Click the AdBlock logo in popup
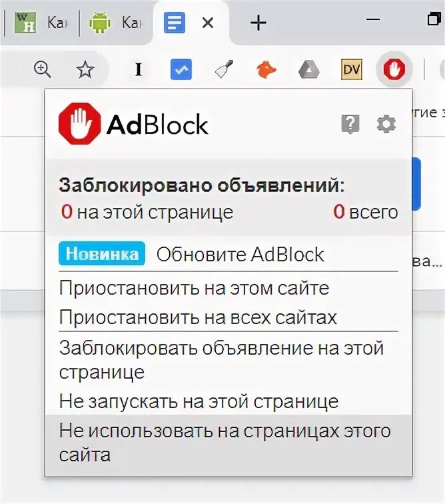445x504 pixels. pos(133,124)
